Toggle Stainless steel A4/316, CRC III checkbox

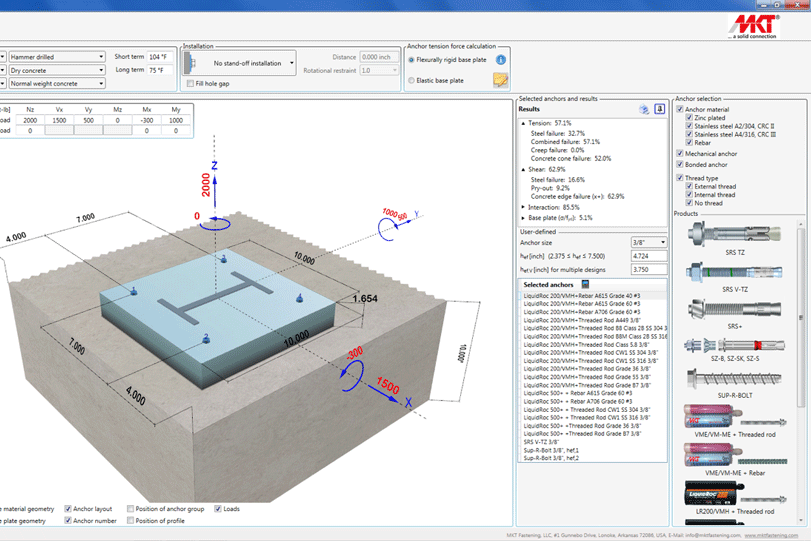click(689, 134)
